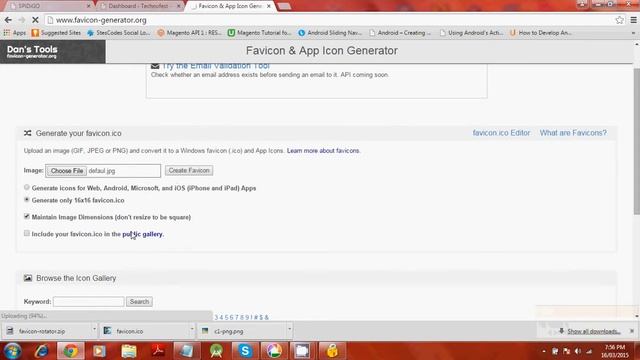Open the public gallery link
640x360 pixels.
pos(142,234)
